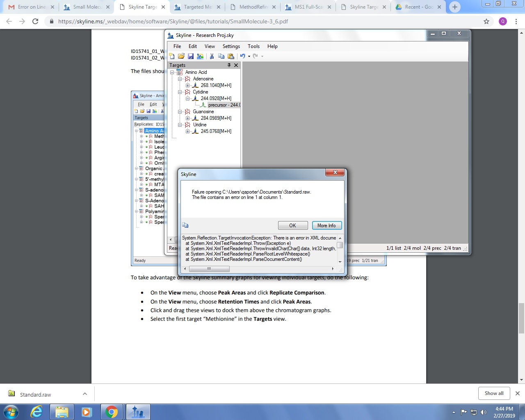
Task: Copy error message using dialog copy icon
Action: (x=185, y=225)
